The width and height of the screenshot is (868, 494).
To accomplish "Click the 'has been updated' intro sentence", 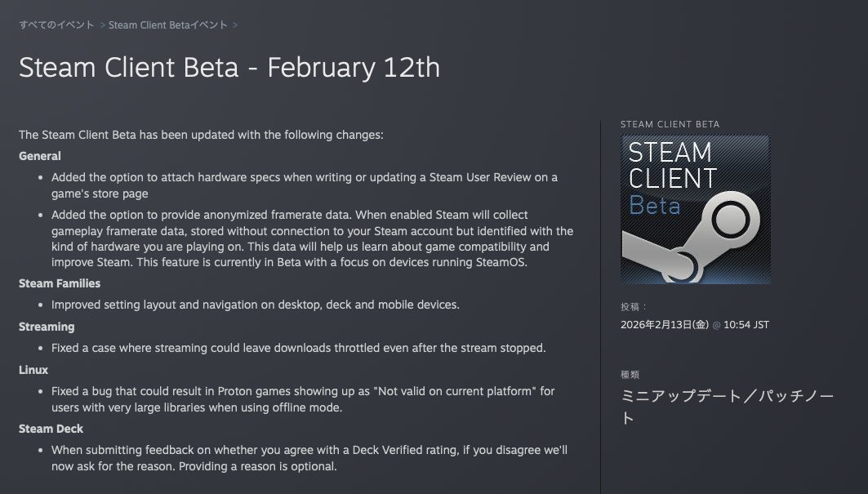I will coord(201,135).
